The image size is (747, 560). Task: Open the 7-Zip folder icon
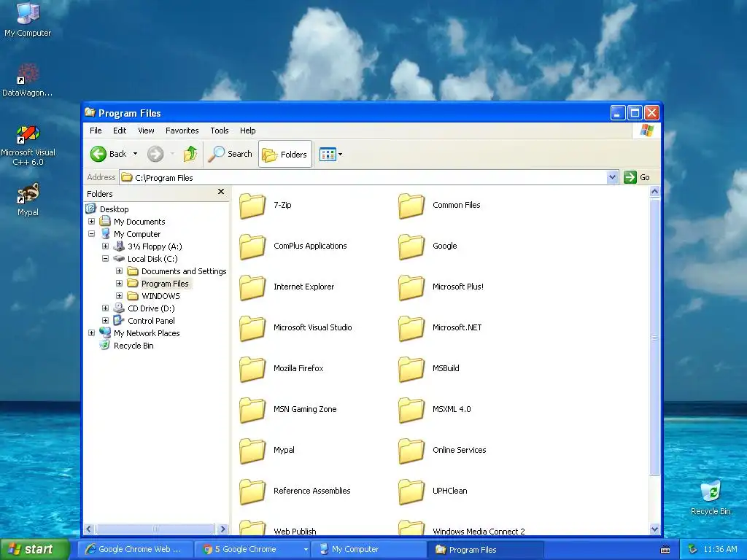coord(252,206)
